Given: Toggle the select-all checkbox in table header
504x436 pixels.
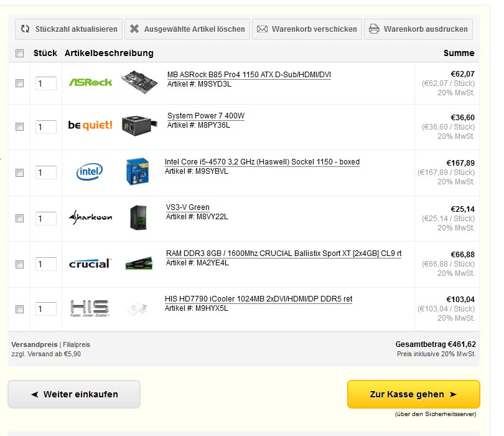Looking at the screenshot, I should (20, 53).
